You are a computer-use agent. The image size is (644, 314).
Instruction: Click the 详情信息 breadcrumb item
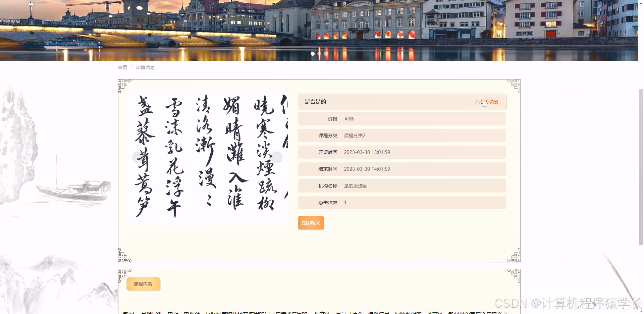click(146, 67)
